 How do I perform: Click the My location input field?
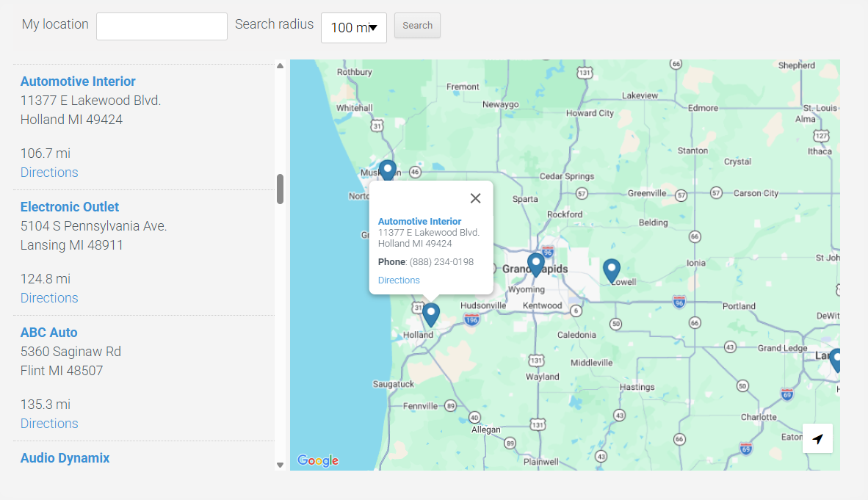click(x=162, y=26)
